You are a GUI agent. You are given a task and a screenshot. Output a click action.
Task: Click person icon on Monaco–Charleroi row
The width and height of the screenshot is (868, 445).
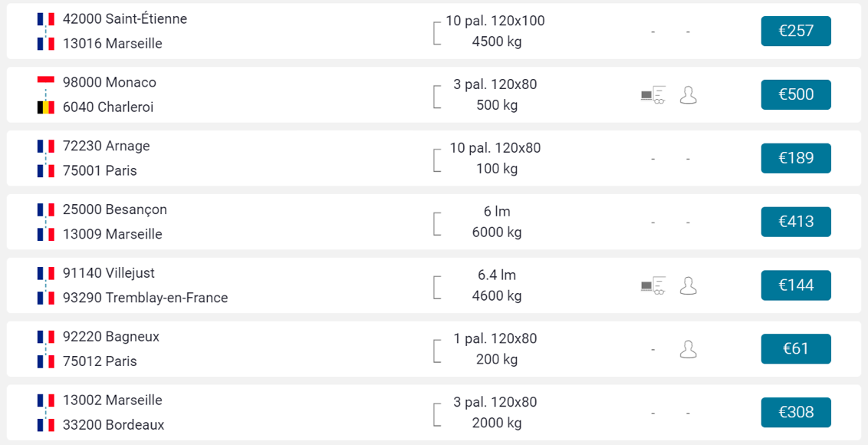click(x=688, y=95)
